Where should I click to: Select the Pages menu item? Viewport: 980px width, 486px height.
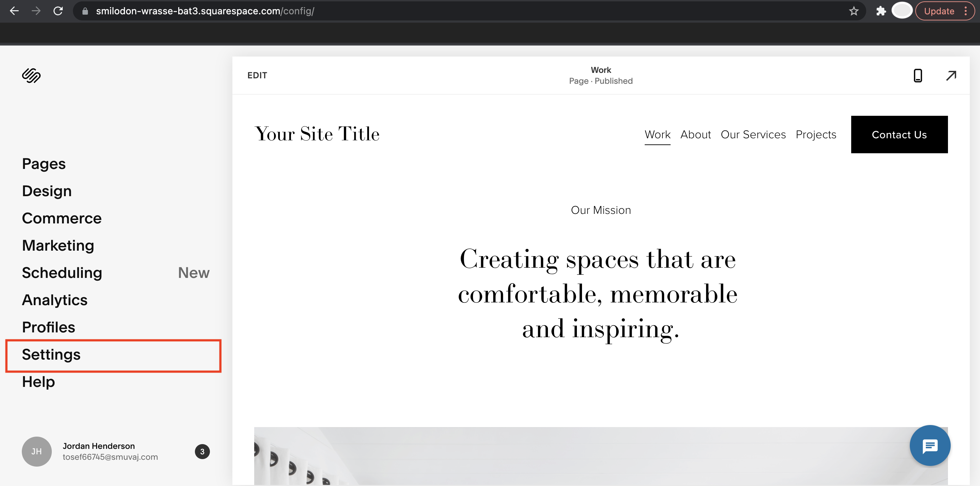(x=44, y=163)
